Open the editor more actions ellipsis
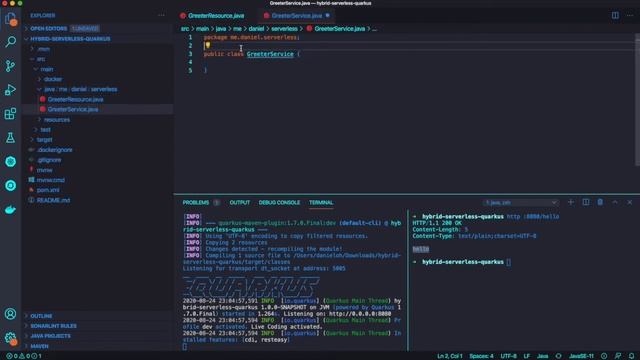 pos(630,16)
